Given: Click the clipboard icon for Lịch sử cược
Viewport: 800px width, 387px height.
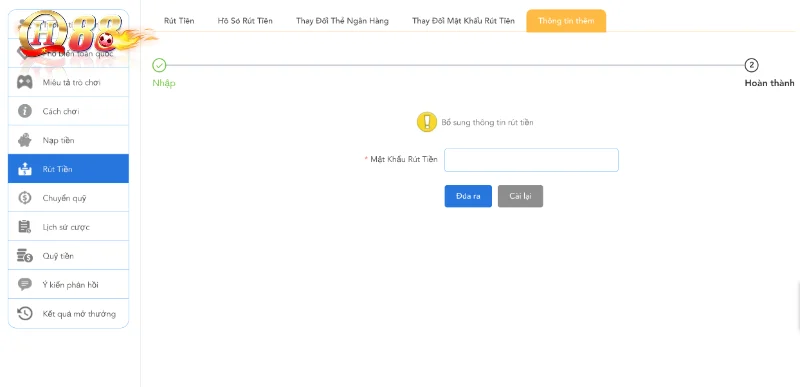Looking at the screenshot, I should 24,227.
